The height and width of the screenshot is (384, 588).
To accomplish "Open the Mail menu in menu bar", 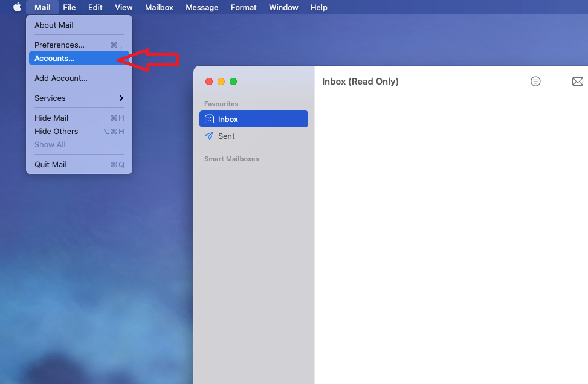I will (42, 7).
